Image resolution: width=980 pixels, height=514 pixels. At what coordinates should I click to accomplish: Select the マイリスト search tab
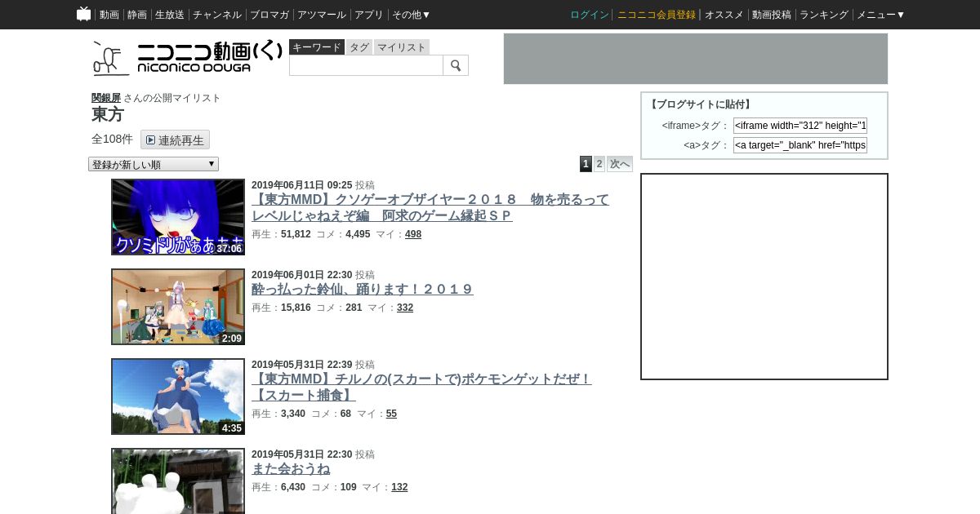(402, 47)
